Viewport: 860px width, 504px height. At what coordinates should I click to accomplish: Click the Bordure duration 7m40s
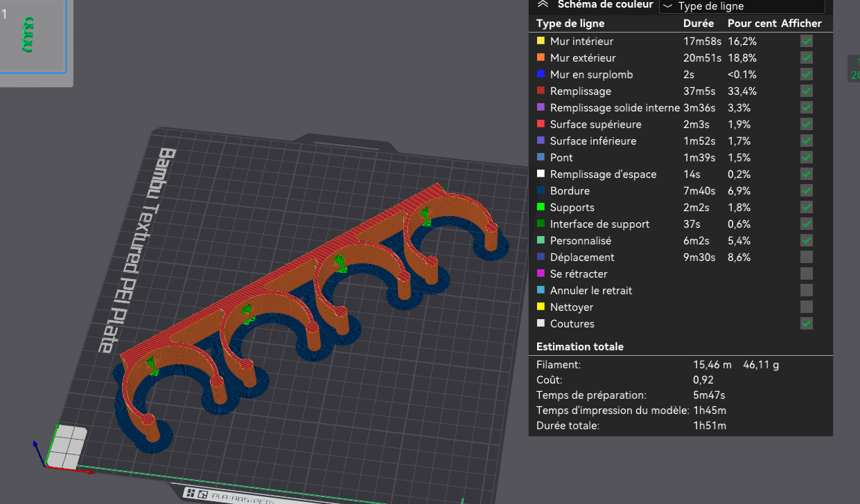[700, 191]
